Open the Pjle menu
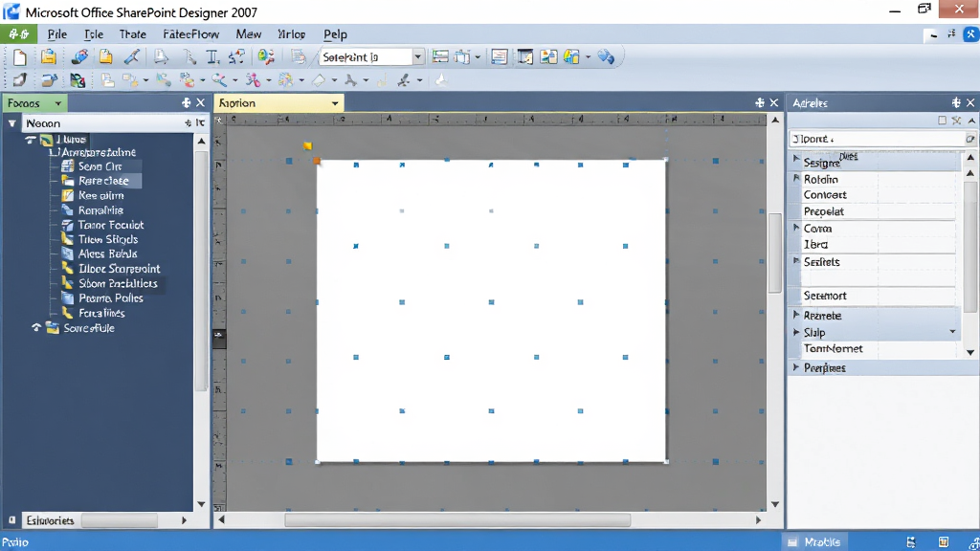Viewport: 980px width, 551px height. [x=56, y=34]
